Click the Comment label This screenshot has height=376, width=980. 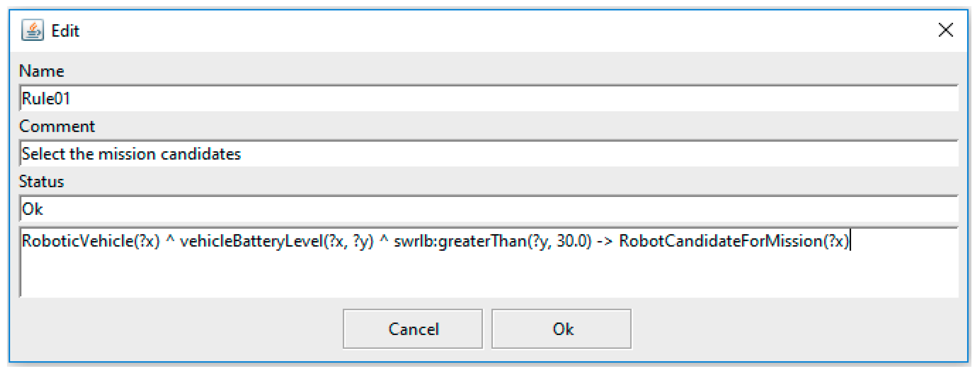pyautogui.click(x=57, y=126)
